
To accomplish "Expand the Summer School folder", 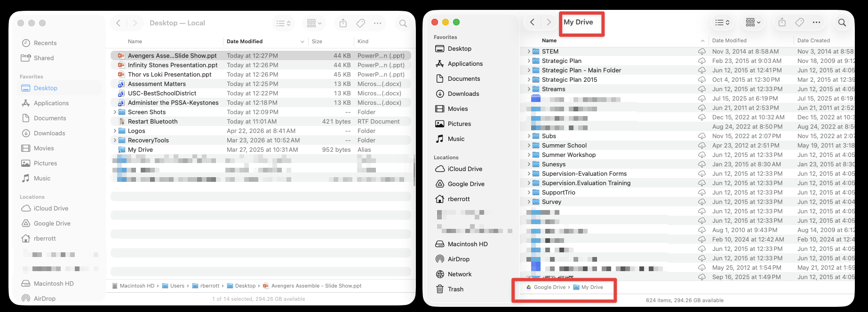I will click(529, 145).
